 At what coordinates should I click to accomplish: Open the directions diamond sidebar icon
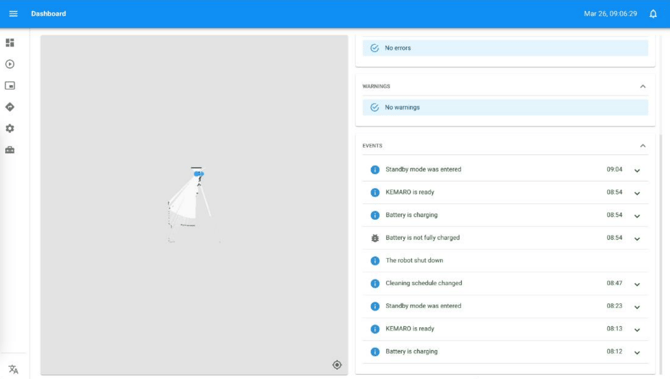[x=10, y=107]
